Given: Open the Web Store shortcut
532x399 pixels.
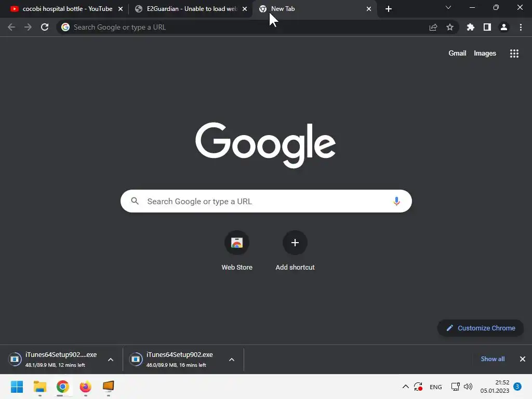Looking at the screenshot, I should [237, 251].
